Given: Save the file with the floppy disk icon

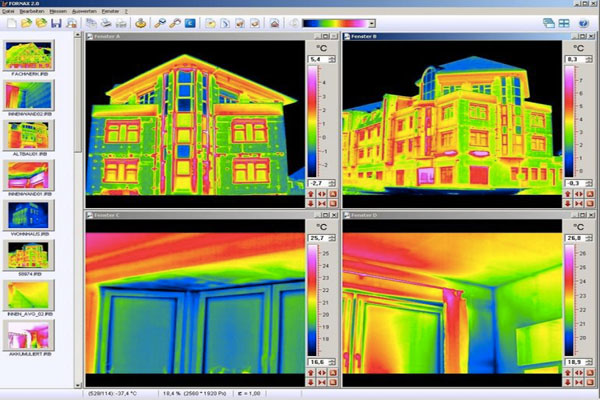Looking at the screenshot, I should (56, 23).
